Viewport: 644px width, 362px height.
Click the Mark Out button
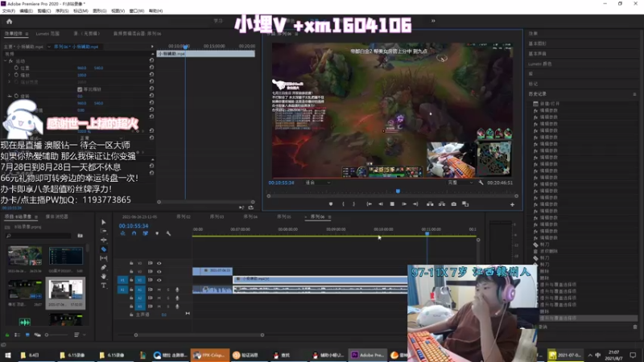(x=353, y=204)
